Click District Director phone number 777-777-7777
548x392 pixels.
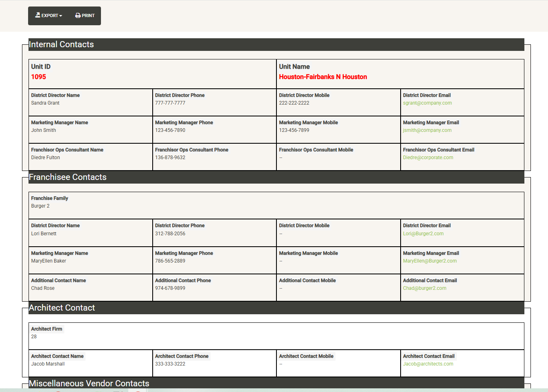click(x=170, y=103)
